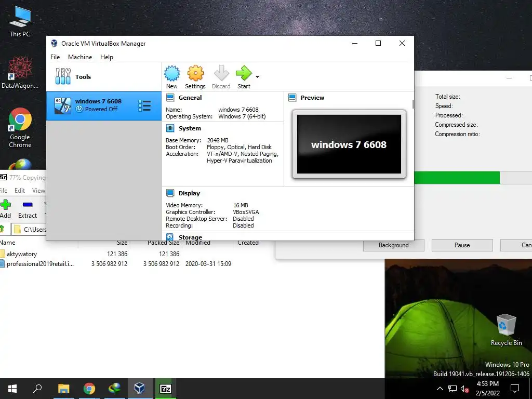The width and height of the screenshot is (532, 399).
Task: Click the Chrome icon in the taskbar
Action: [x=89, y=389]
